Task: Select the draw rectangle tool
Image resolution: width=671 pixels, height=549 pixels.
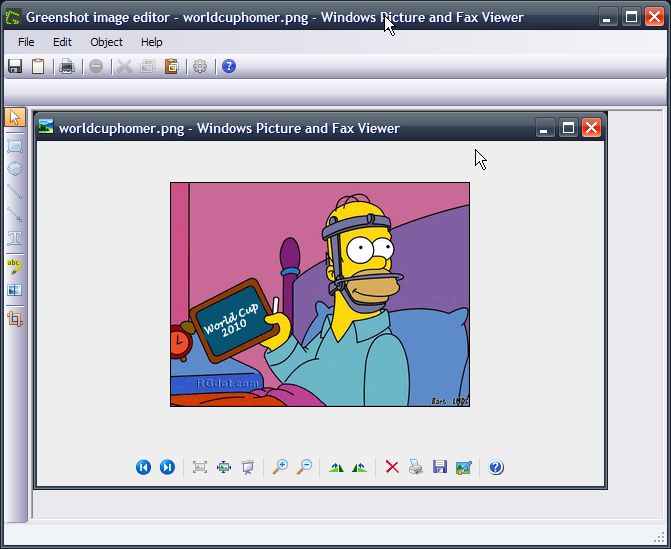Action: point(15,145)
